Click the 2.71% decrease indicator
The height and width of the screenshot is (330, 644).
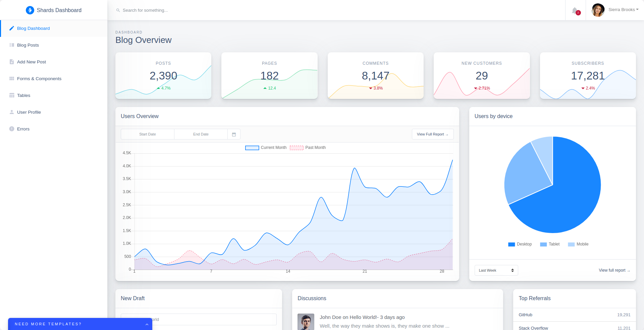click(x=482, y=88)
